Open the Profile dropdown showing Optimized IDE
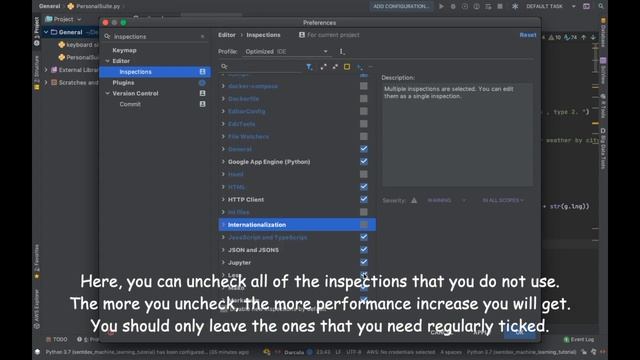Viewport: 640px width, 360px height. pos(286,51)
